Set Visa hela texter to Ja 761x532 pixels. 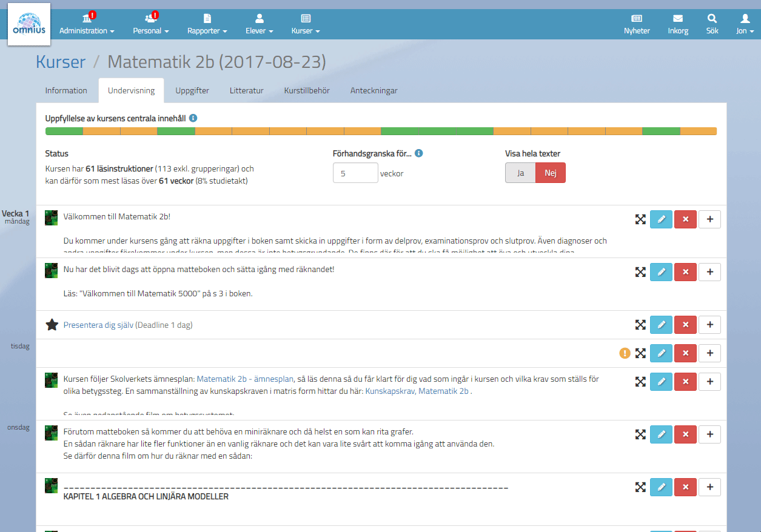[x=520, y=173]
